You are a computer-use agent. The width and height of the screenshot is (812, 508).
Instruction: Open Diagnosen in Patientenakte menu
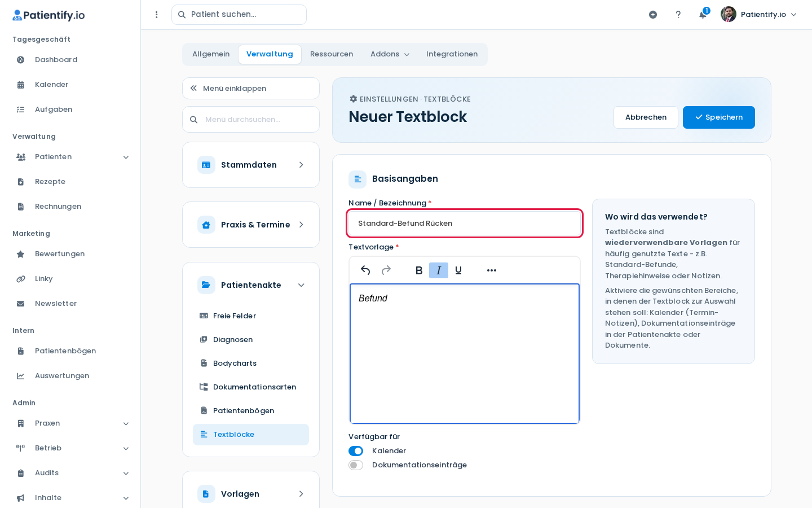click(251, 340)
